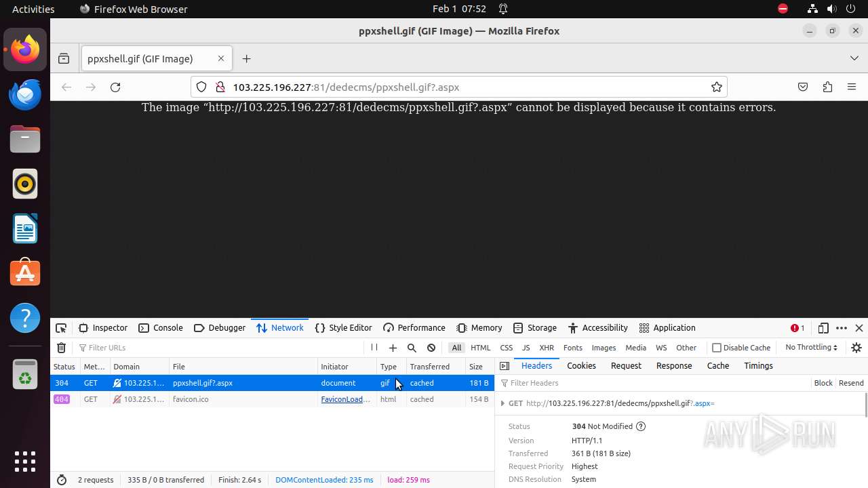868x488 pixels.
Task: Collapse the request details sidebar icon
Action: pos(505,366)
